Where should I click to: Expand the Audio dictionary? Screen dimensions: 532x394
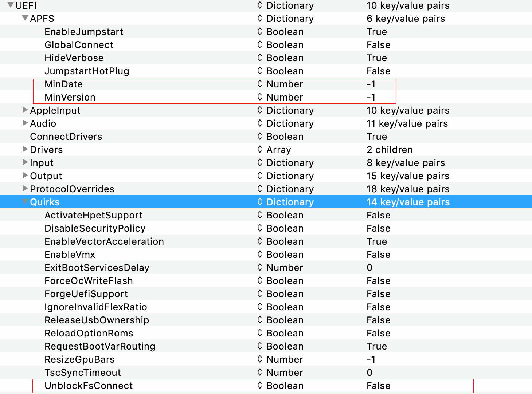[x=25, y=123]
